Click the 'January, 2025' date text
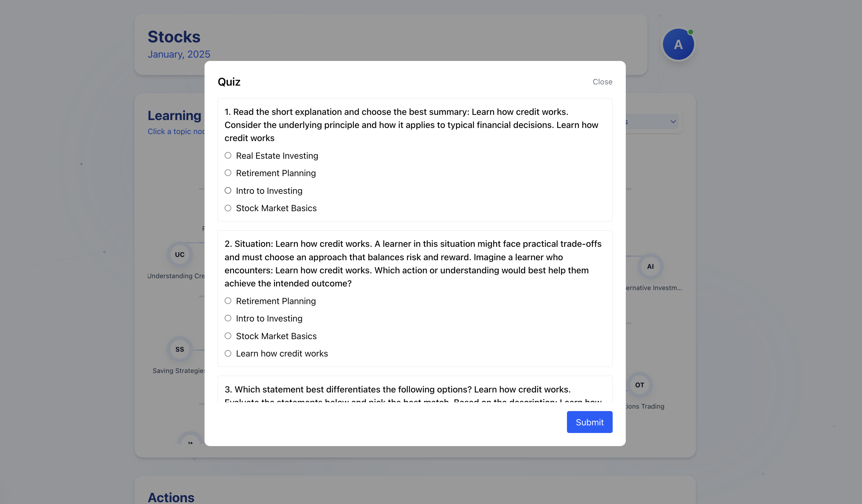The height and width of the screenshot is (504, 862). pyautogui.click(x=179, y=54)
